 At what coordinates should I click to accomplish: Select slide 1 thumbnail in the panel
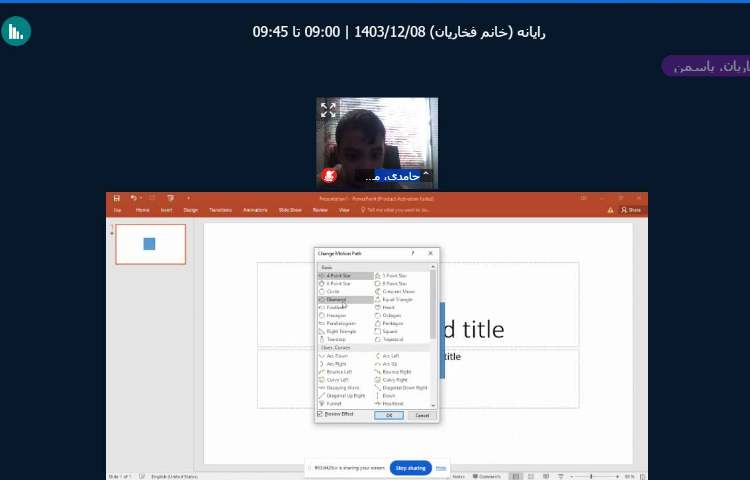[x=150, y=244]
